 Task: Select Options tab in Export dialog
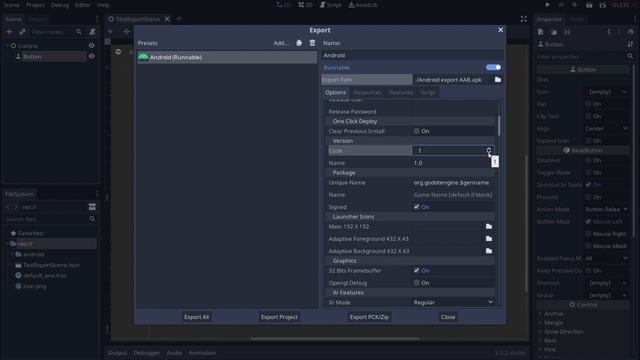[x=336, y=93]
